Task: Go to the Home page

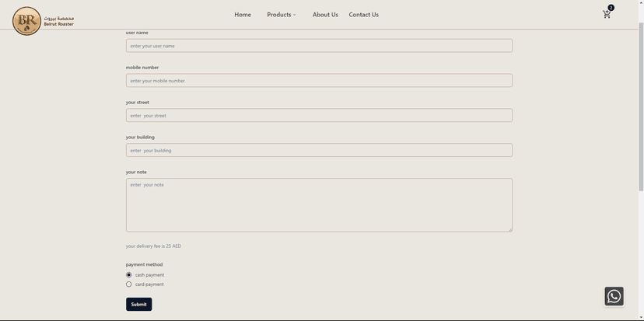Action: click(243, 15)
